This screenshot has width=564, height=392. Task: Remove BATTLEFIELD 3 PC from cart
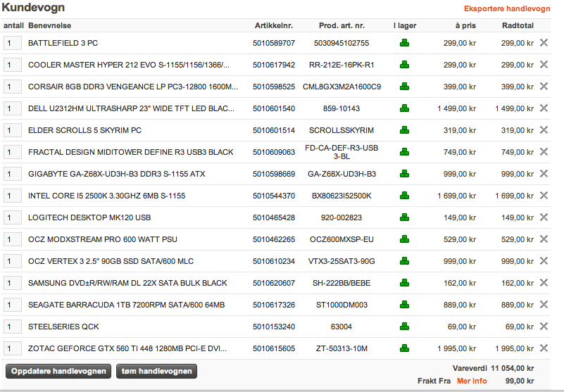pos(544,43)
